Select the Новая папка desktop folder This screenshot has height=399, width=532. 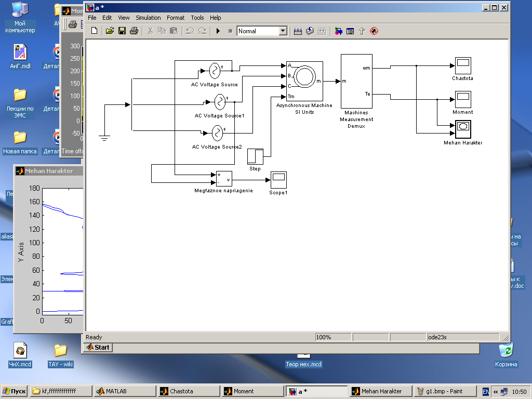tap(20, 142)
